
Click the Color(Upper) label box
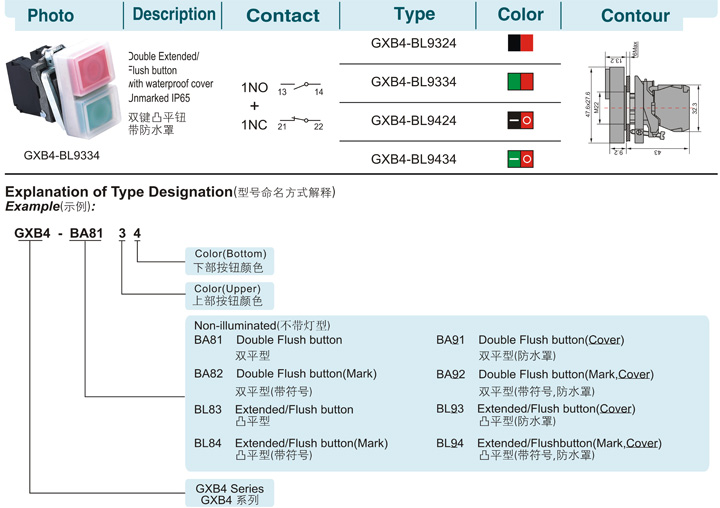pyautogui.click(x=230, y=295)
